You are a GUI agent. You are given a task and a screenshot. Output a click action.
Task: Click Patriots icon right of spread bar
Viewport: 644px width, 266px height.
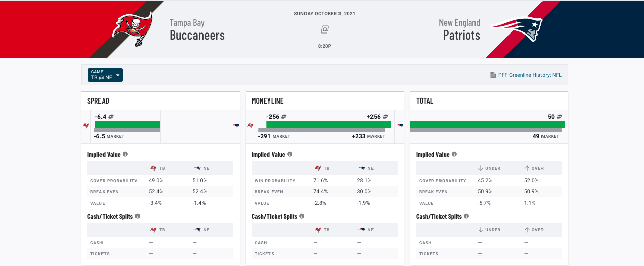pos(235,125)
